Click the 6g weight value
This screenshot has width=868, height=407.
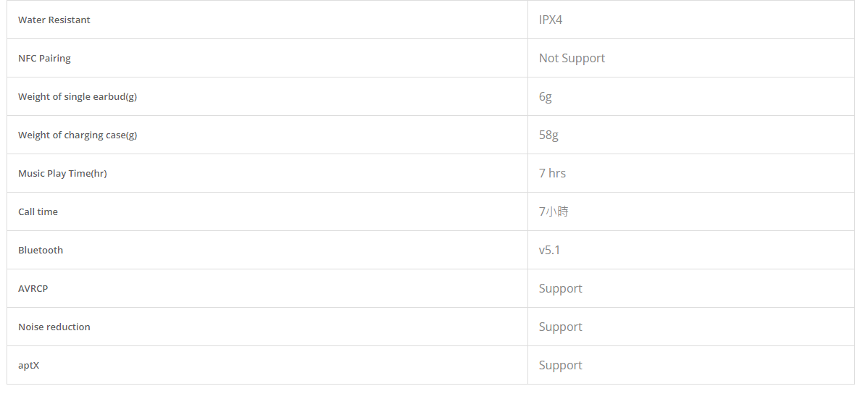(x=546, y=97)
